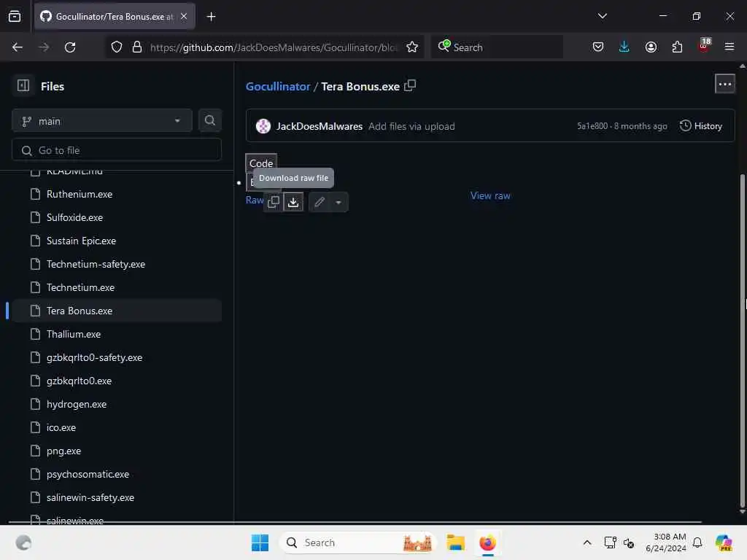The image size is (747, 560).
Task: Open gzbkqrlto0-safety.exe file
Action: [117, 357]
